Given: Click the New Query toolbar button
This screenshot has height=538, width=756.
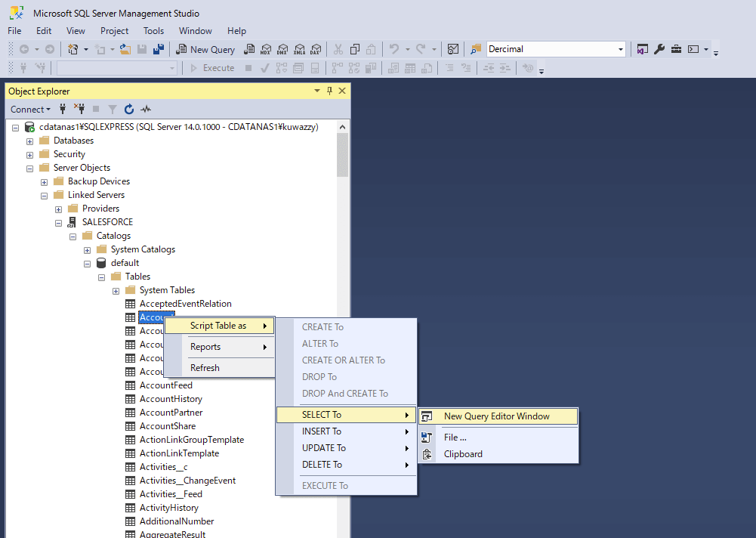Looking at the screenshot, I should [x=205, y=49].
